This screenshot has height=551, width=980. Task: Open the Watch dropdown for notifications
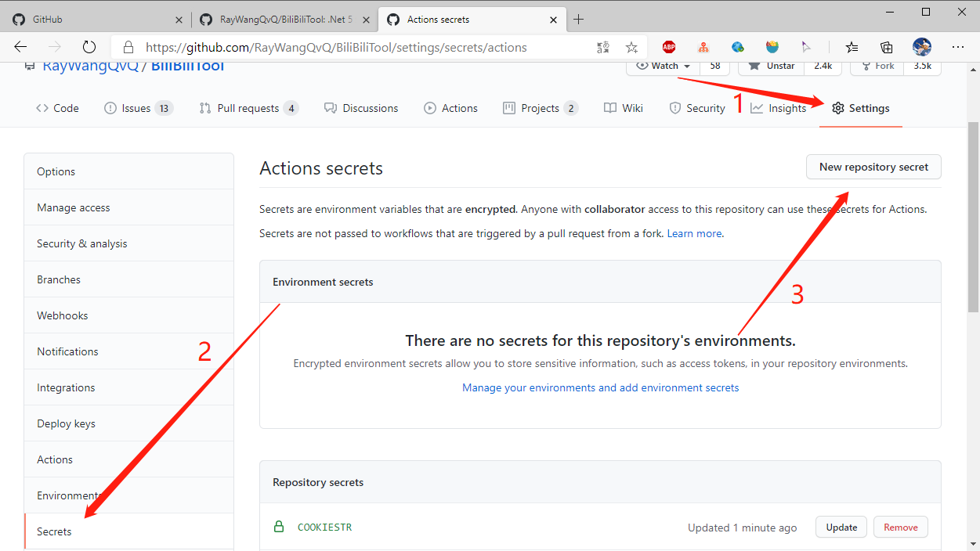(x=664, y=67)
